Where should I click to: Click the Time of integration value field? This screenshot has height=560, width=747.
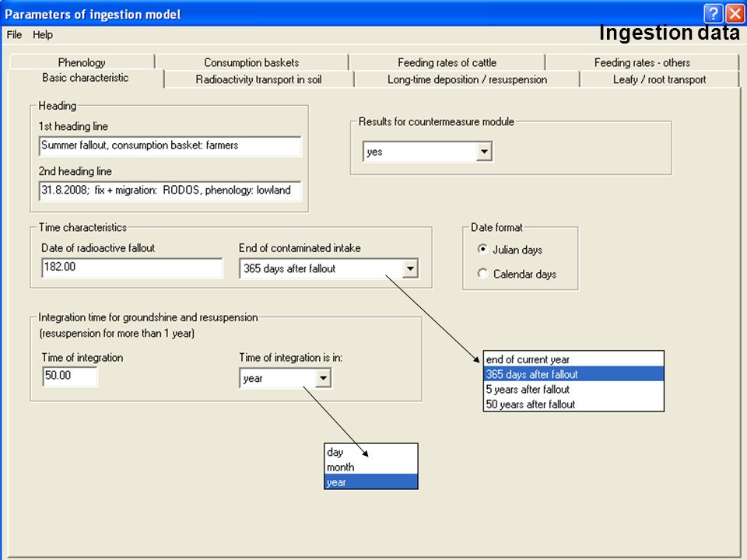pyautogui.click(x=70, y=376)
